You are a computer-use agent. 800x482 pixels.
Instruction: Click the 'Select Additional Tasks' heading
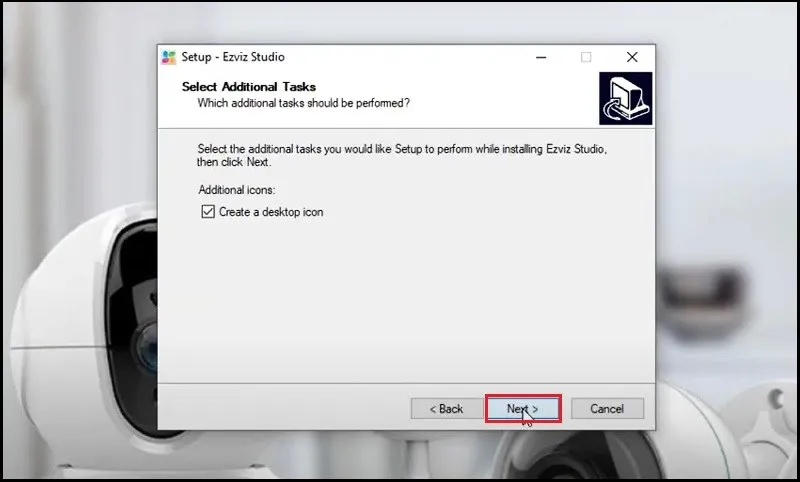click(248, 87)
